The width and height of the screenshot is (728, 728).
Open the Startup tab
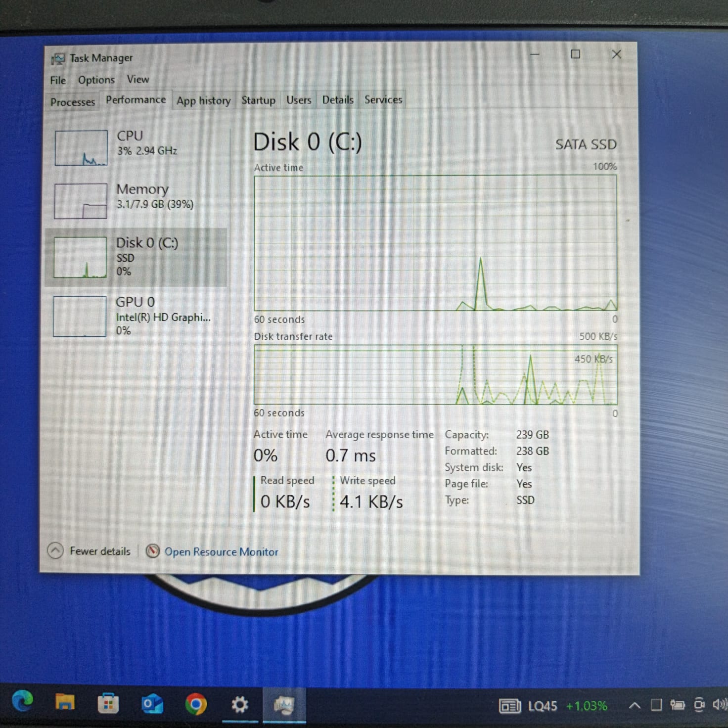[x=258, y=100]
